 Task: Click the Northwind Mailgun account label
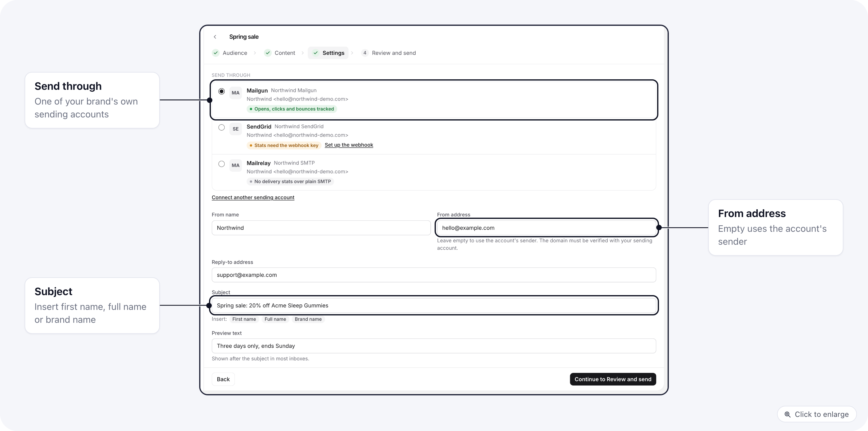click(294, 90)
